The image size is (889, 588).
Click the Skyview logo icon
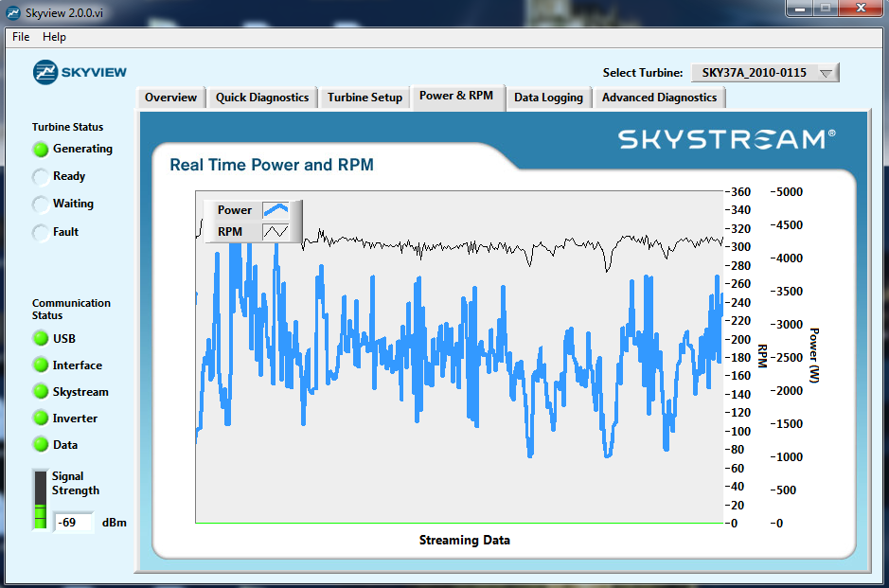(x=45, y=73)
